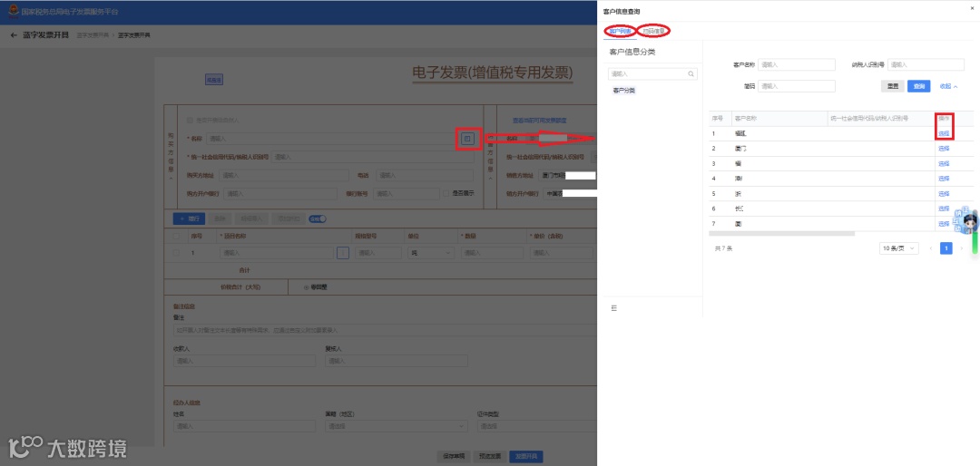Focus the 客户信息分类 search box
This screenshot has height=466, width=980.
pos(652,73)
